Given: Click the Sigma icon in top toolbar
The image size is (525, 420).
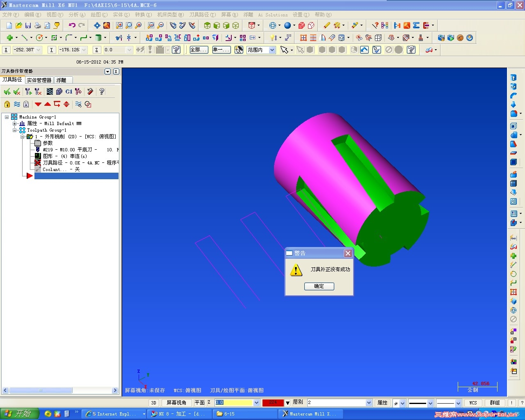Looking at the screenshot, I should click(416, 25).
